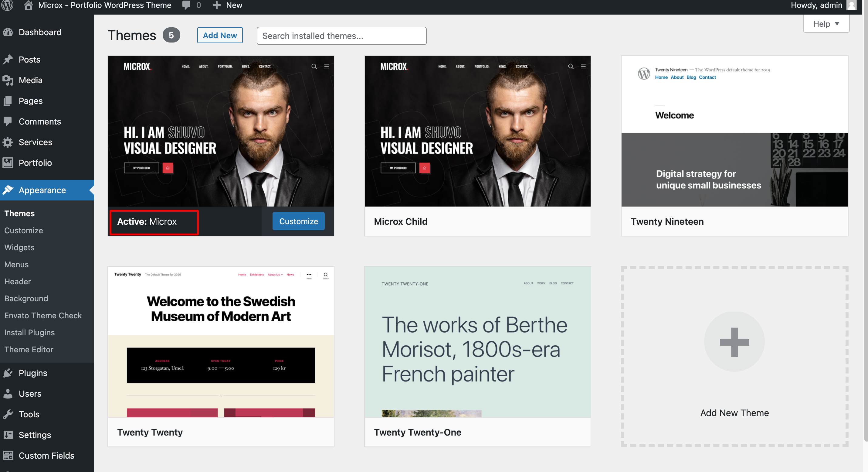
Task: Click the Plugins plug icon
Action: coord(8,373)
